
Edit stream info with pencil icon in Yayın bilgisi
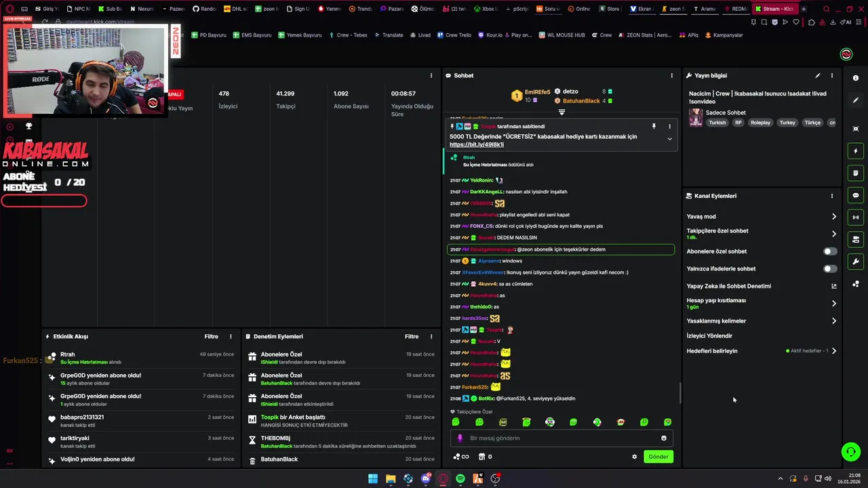(818, 75)
